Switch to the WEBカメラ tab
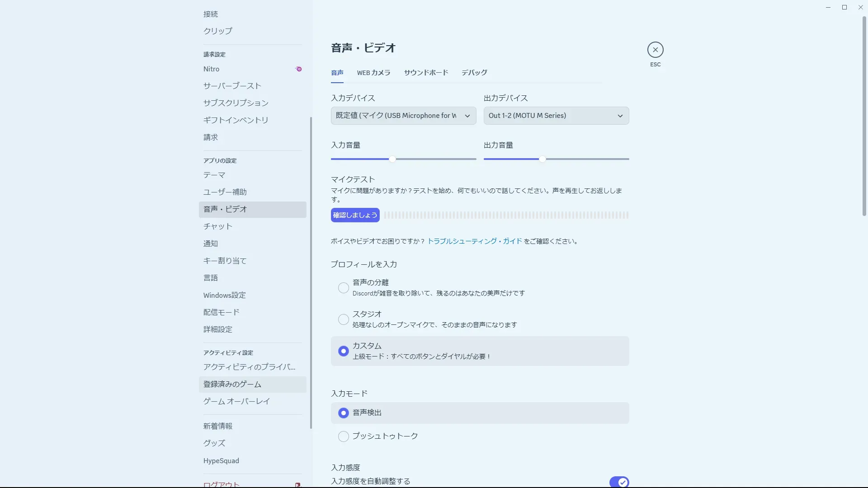 pyautogui.click(x=373, y=73)
